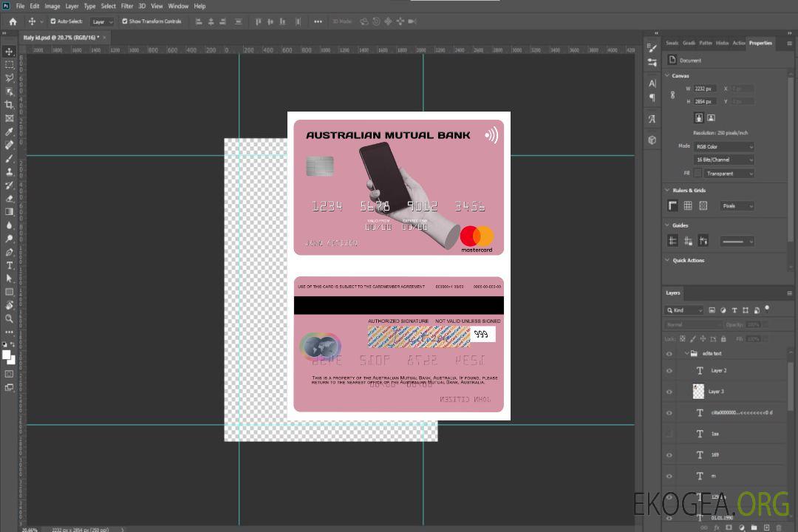Select the Rectangular Marquee tool

pos(9,65)
